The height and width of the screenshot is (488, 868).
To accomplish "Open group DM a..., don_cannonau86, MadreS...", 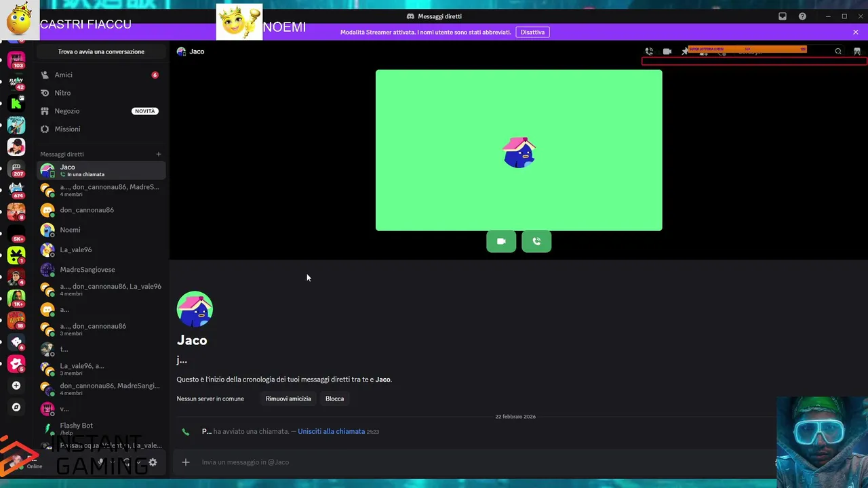I will [x=100, y=190].
